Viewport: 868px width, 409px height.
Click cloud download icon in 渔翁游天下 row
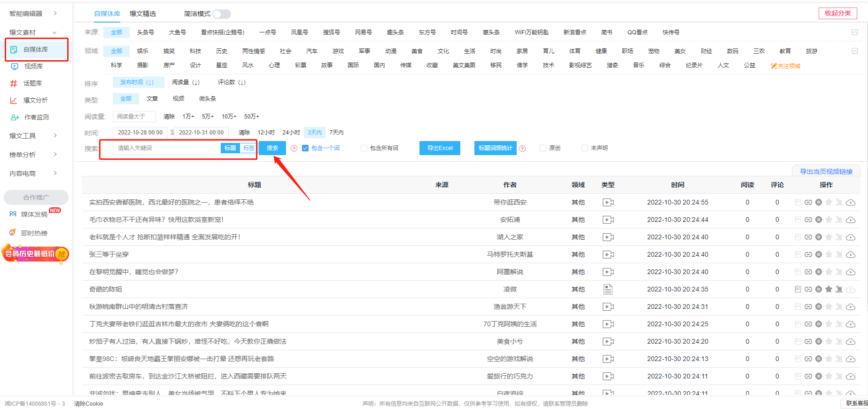[851, 307]
